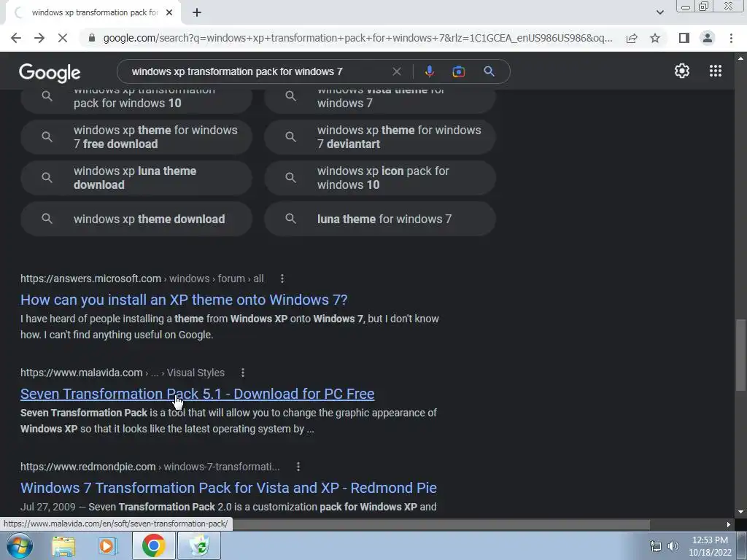Go to the Google home logo
Image resolution: width=747 pixels, height=560 pixels.
[50, 72]
